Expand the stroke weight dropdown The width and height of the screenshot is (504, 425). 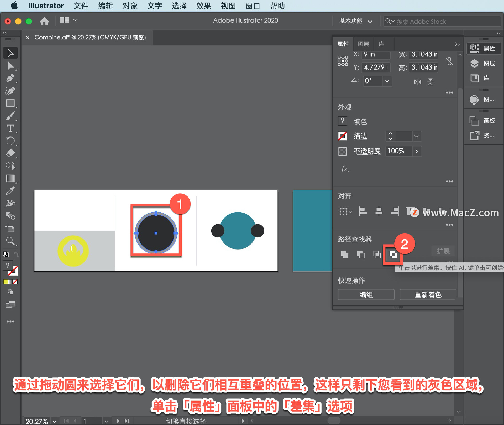tap(416, 136)
